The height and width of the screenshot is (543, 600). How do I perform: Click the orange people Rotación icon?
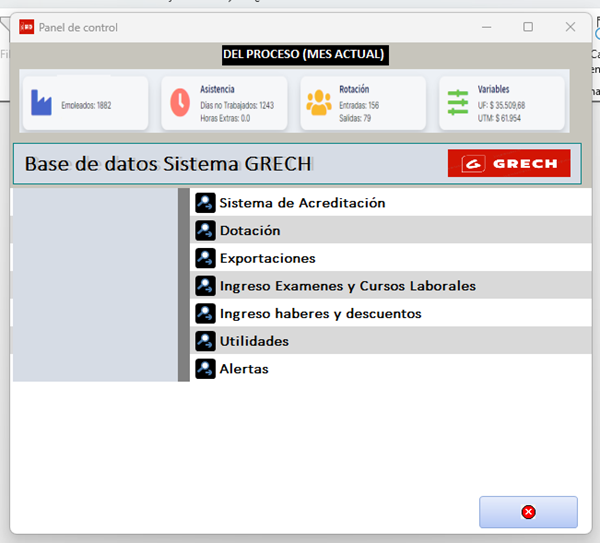click(x=319, y=103)
